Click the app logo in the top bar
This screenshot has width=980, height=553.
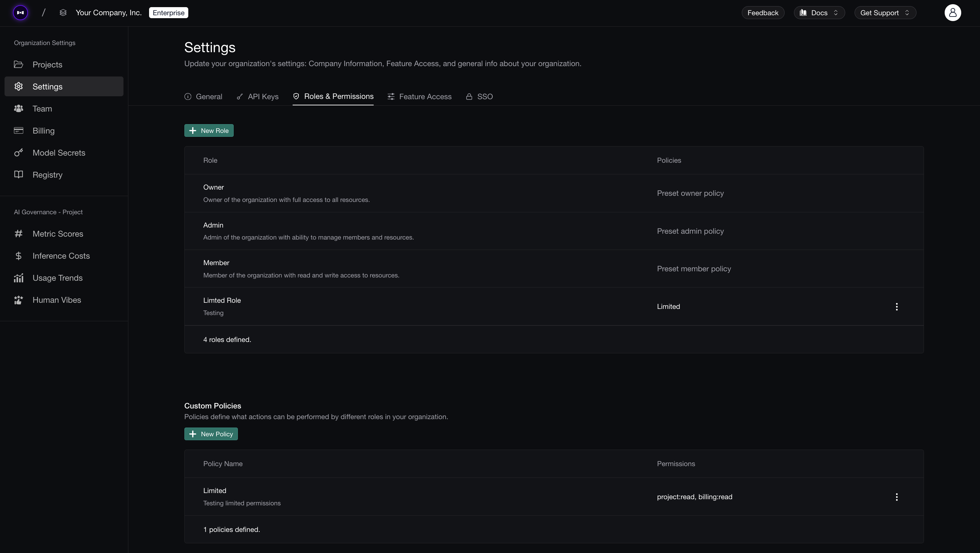(20, 13)
